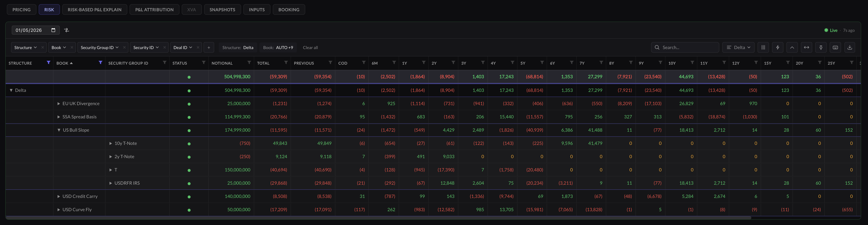The image size is (868, 225).
Task: Expand the USD Credit Carry book
Action: click(59, 196)
